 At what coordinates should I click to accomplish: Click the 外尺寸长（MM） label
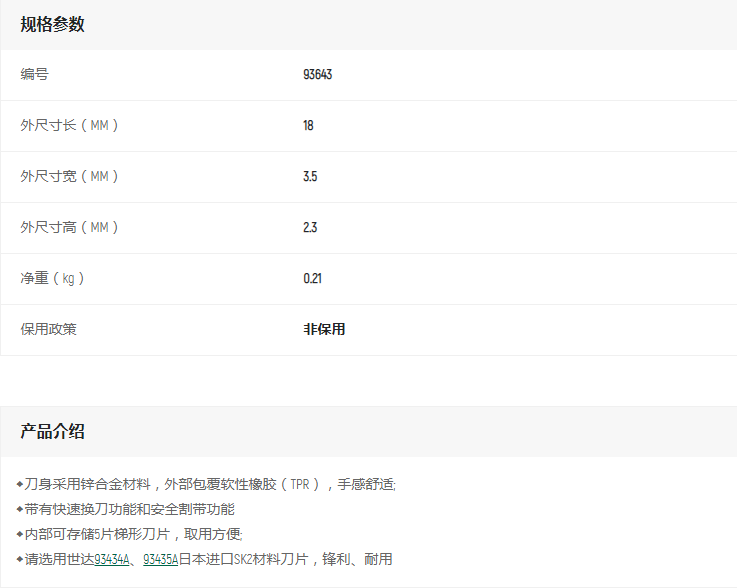(69, 125)
